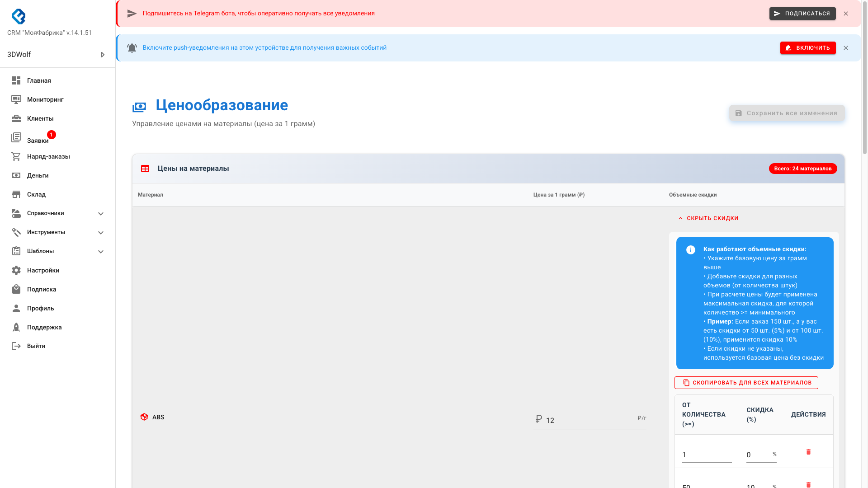868x488 pixels.
Task: Delete the discount row starting from quantity 1
Action: click(808, 452)
